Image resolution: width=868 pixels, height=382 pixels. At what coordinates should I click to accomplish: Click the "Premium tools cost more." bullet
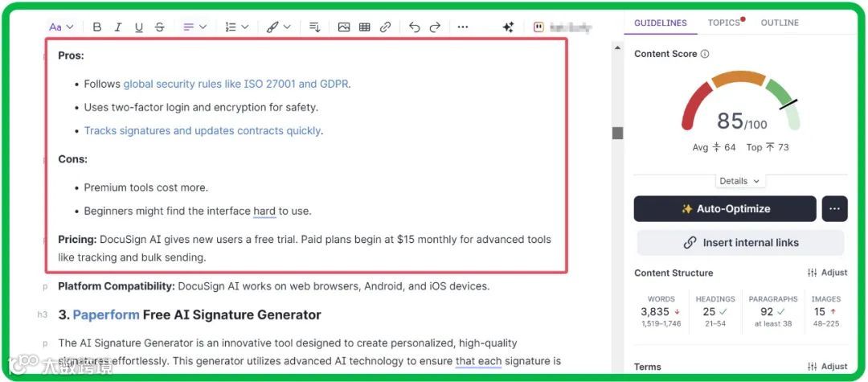pos(146,187)
